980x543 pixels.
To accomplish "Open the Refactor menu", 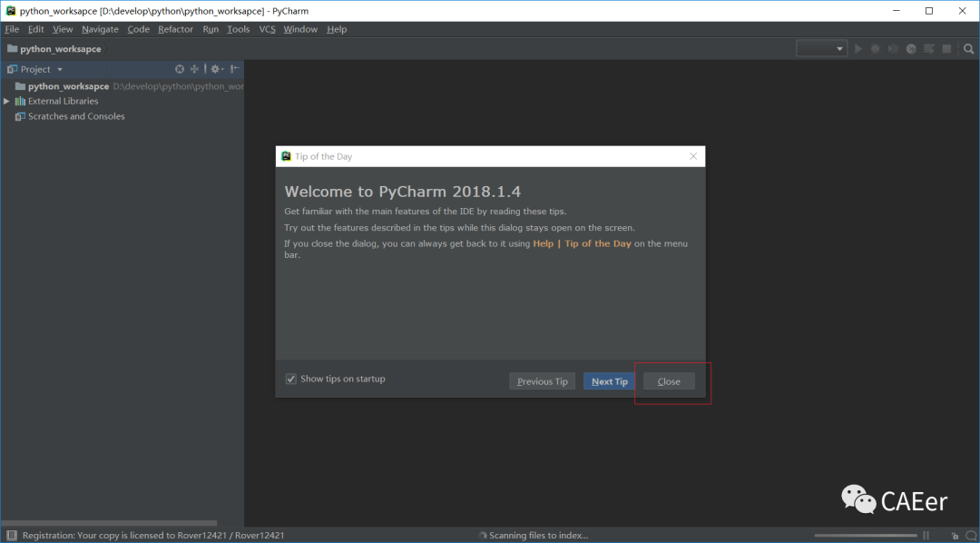I will (x=176, y=29).
